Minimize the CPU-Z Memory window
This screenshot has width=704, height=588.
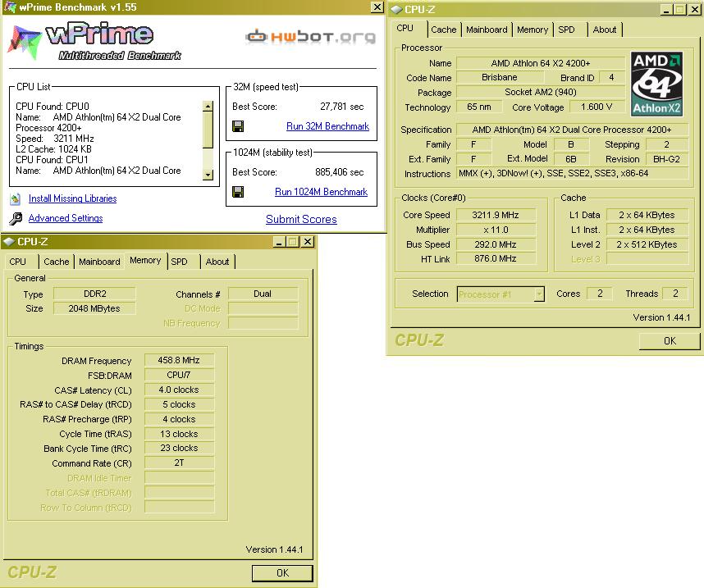(279, 242)
